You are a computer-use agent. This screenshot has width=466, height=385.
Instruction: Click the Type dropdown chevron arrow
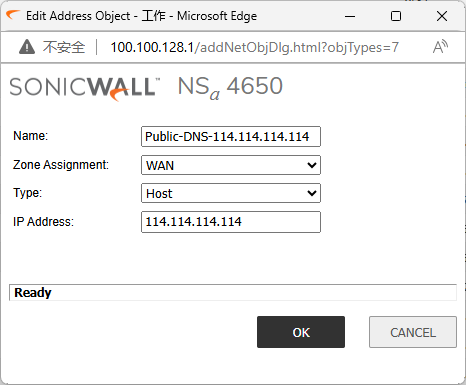(312, 193)
